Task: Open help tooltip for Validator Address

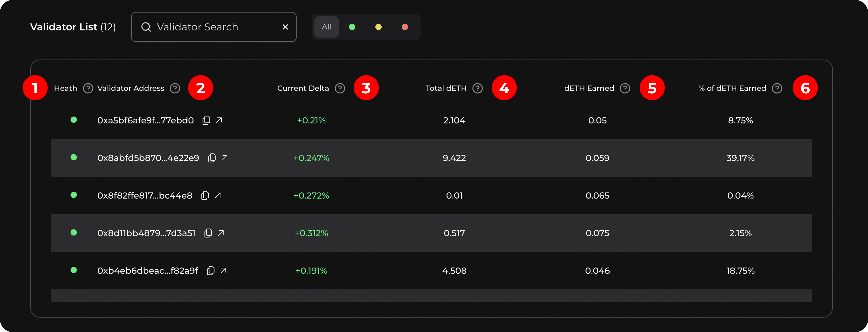Action: pos(175,88)
